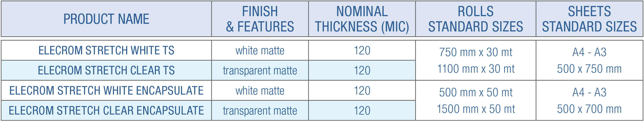Click ELECROM STRETCH CLEAR ENCAPSULATE product name
This screenshot has width=644, height=122.
[x=106, y=111]
